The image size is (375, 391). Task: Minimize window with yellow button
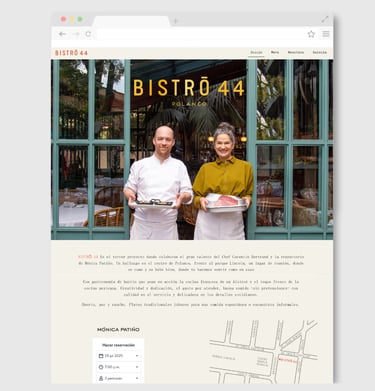[x=72, y=19]
